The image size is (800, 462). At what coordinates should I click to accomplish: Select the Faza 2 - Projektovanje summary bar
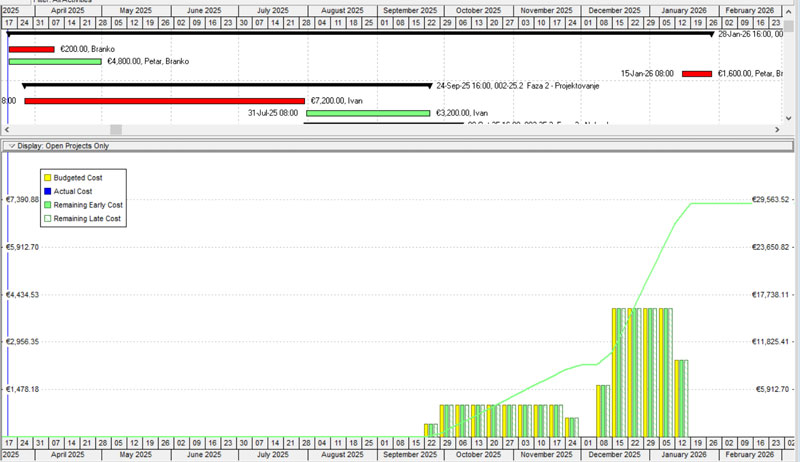(227, 85)
